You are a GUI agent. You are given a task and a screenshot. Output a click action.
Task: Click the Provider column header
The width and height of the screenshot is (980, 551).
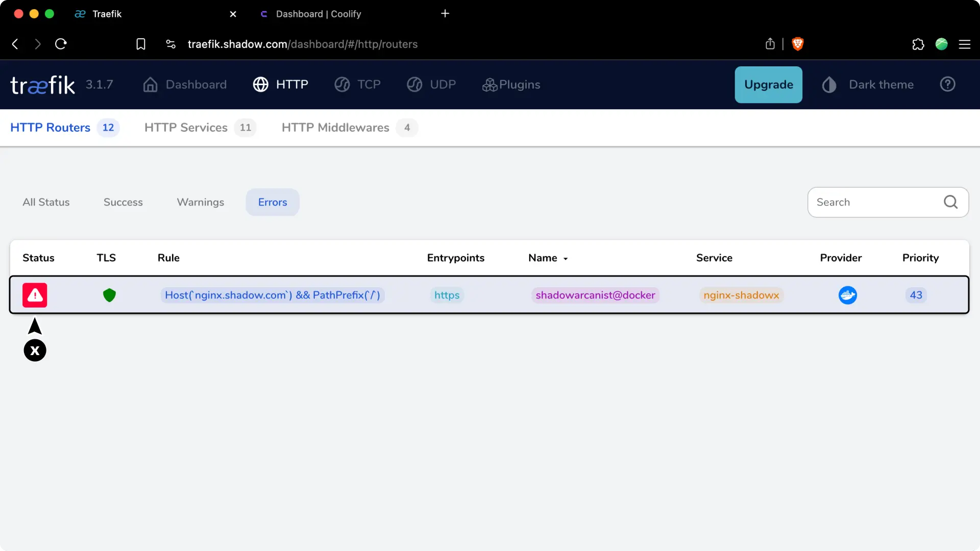[x=841, y=258]
